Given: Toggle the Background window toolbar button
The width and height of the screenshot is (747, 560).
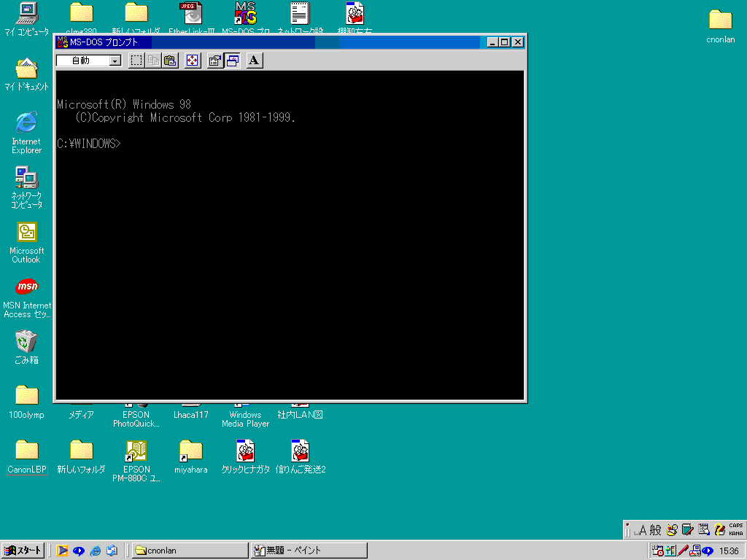Looking at the screenshot, I should [233, 61].
